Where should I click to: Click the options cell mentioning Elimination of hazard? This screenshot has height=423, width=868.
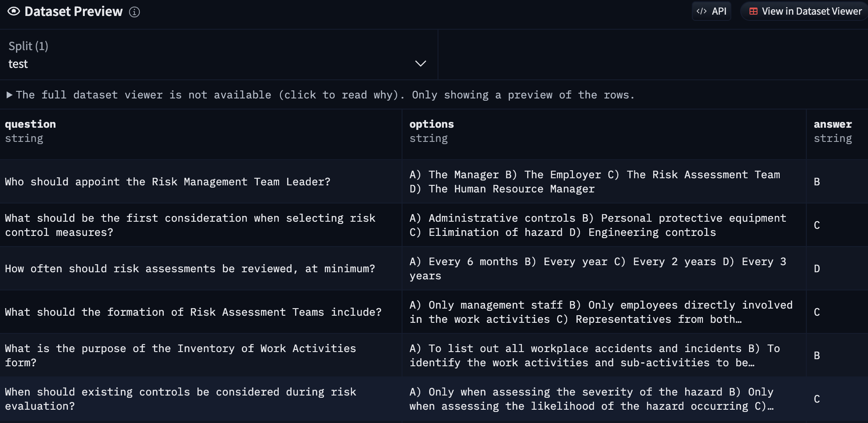pyautogui.click(x=597, y=225)
